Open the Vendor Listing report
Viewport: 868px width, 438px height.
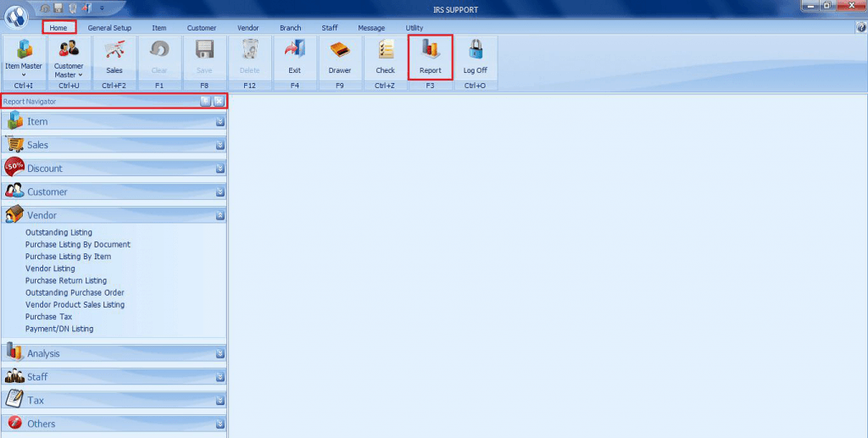(x=50, y=269)
